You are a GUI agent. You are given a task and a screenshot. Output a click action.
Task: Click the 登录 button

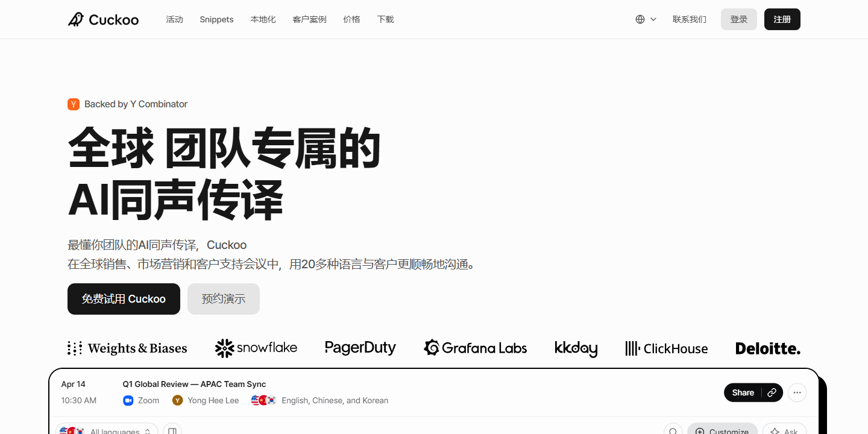click(x=739, y=19)
